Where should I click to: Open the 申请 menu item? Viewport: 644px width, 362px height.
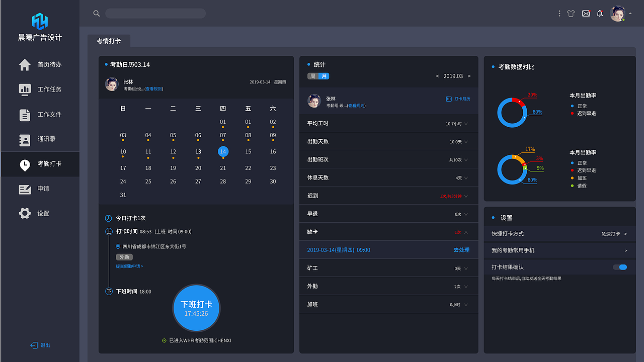pos(40,189)
